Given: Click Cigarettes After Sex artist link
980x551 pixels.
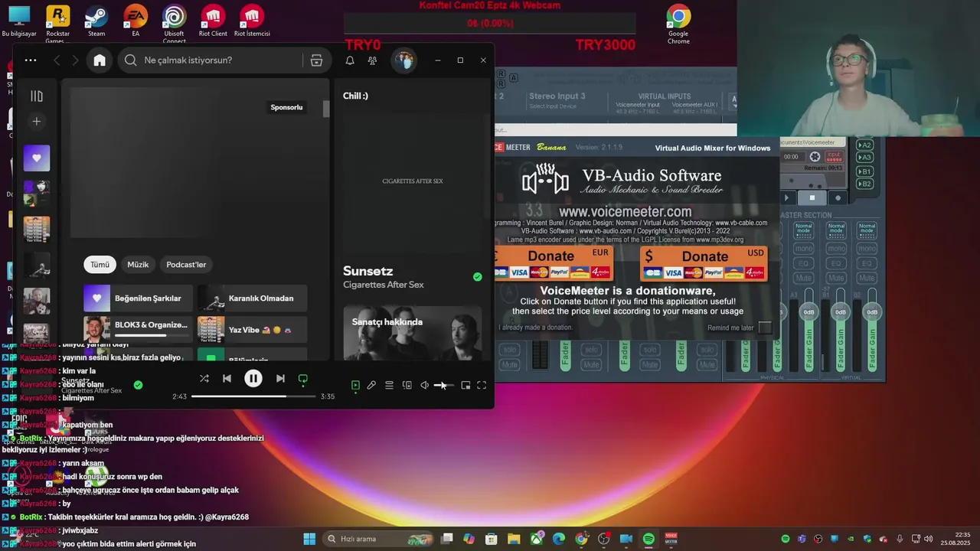Looking at the screenshot, I should pyautogui.click(x=384, y=285).
